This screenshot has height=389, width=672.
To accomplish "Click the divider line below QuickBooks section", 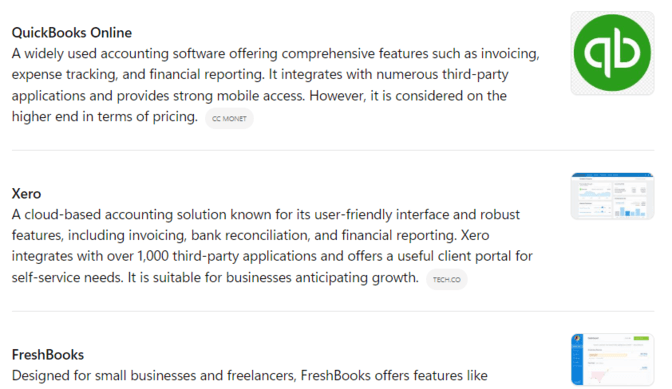I will pos(333,150).
